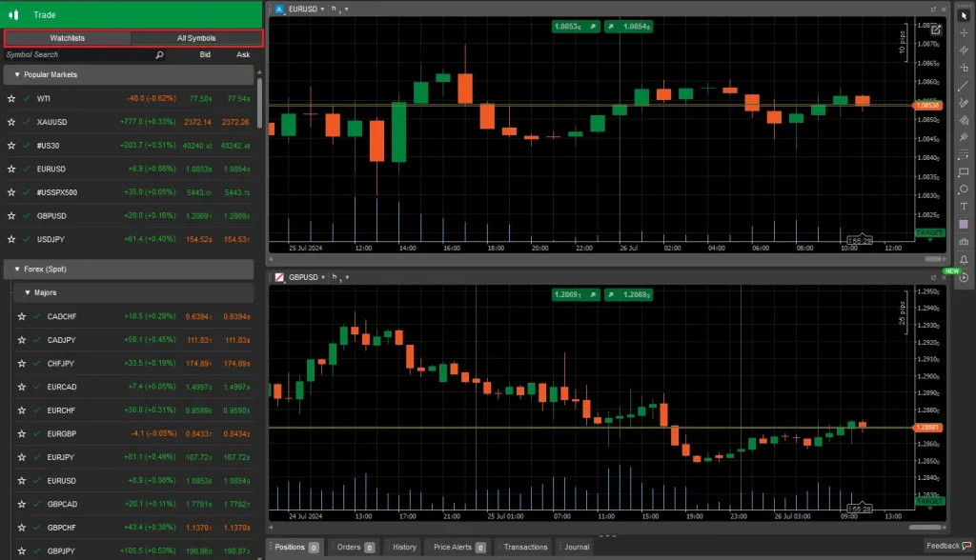Open price alerts via bell icon
The width and height of the screenshot is (976, 560).
964,259
